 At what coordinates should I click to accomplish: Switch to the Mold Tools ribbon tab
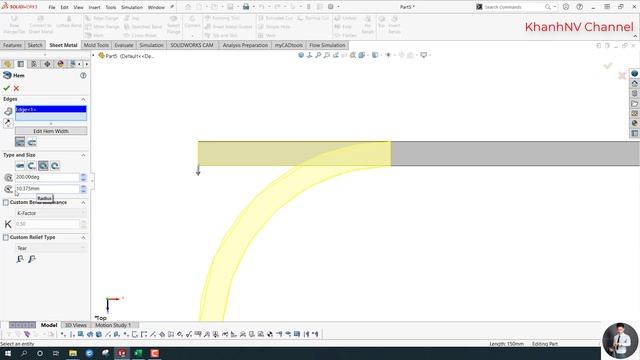tap(96, 45)
